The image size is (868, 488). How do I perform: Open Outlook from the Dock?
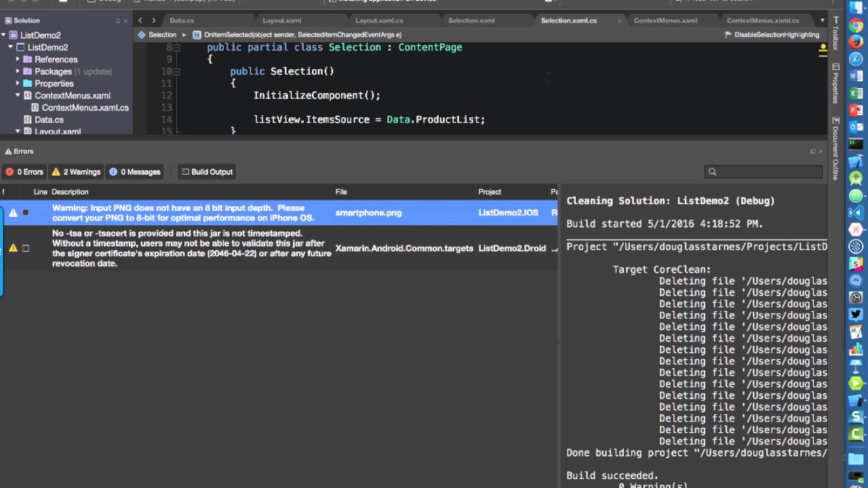click(x=856, y=127)
